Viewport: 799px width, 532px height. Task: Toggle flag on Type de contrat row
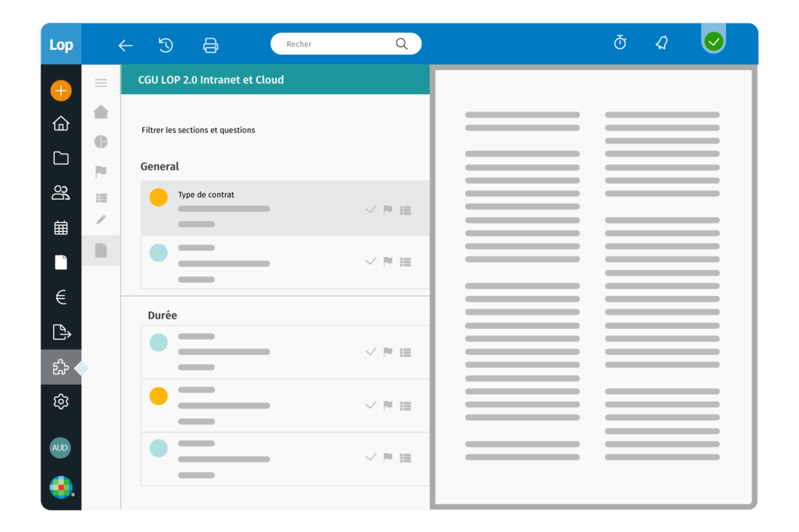pyautogui.click(x=388, y=210)
